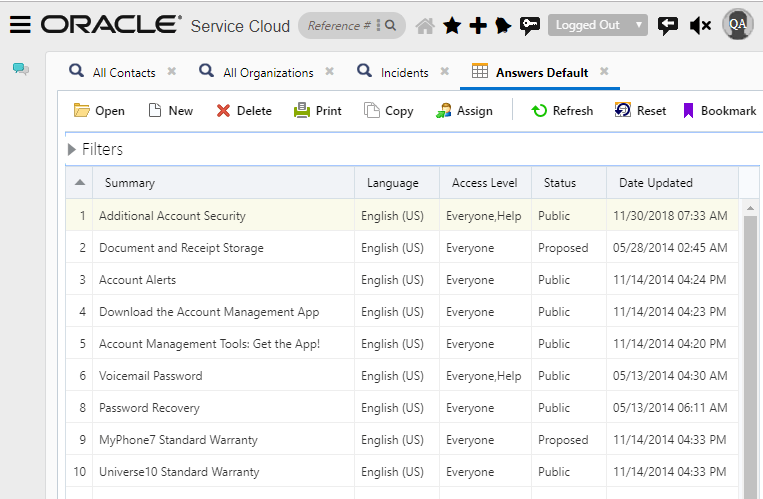Click 'Everyone,Help' in Voicemail Password row
Viewport: 763px width, 499px height.
coord(483,376)
